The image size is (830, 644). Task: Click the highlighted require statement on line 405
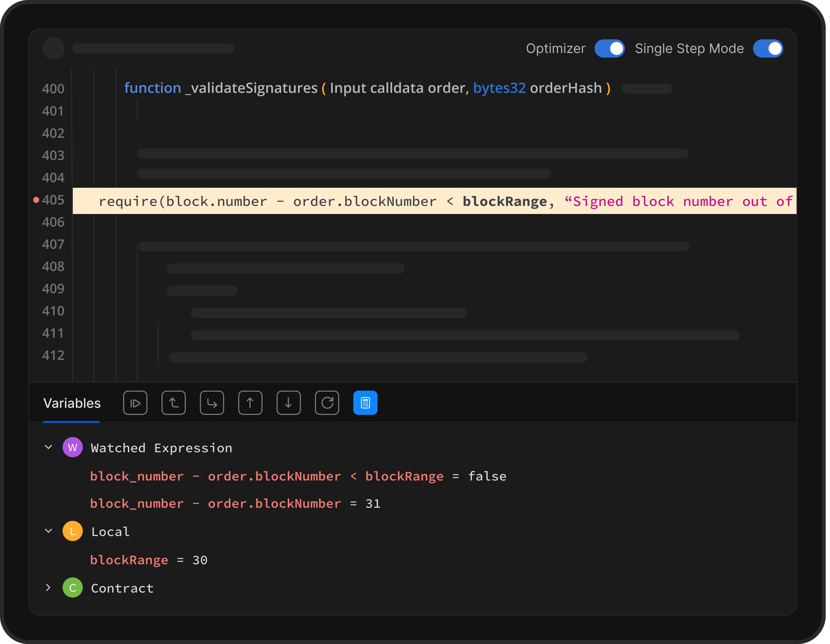(x=434, y=201)
